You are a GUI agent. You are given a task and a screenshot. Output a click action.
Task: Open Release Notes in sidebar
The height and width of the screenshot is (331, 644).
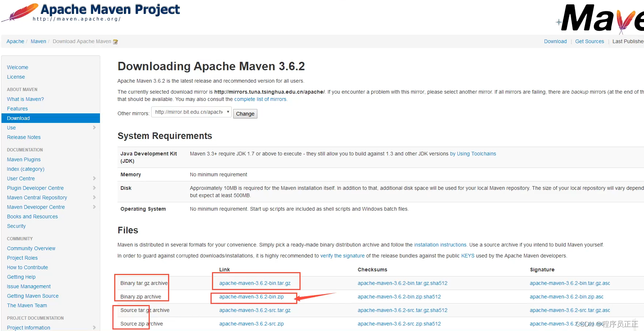(24, 137)
